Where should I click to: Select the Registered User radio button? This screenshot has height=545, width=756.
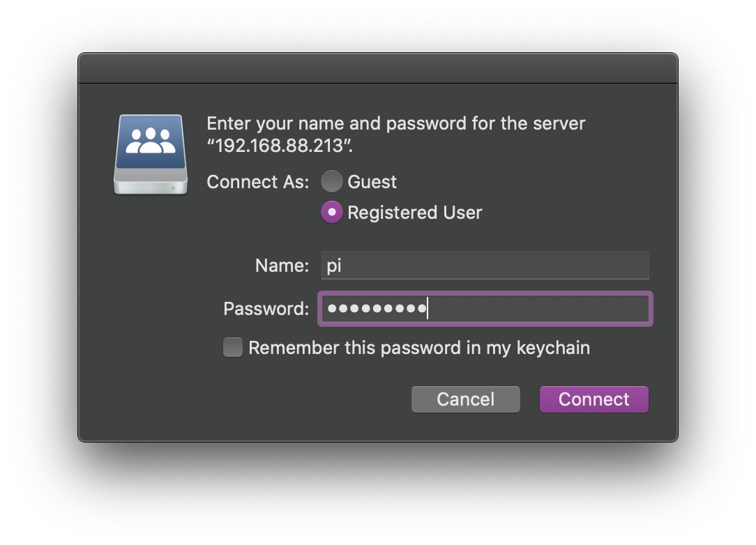click(332, 212)
